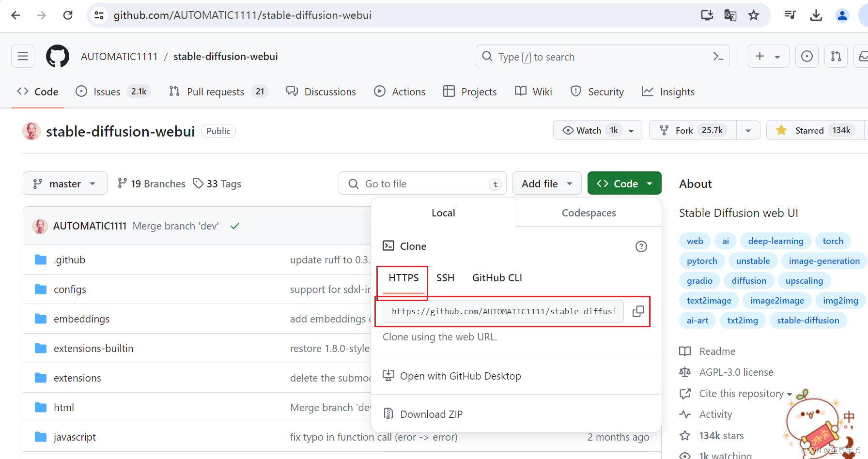The image size is (868, 459).
Task: Go to GitHub home via Octocat logo
Action: click(x=58, y=56)
